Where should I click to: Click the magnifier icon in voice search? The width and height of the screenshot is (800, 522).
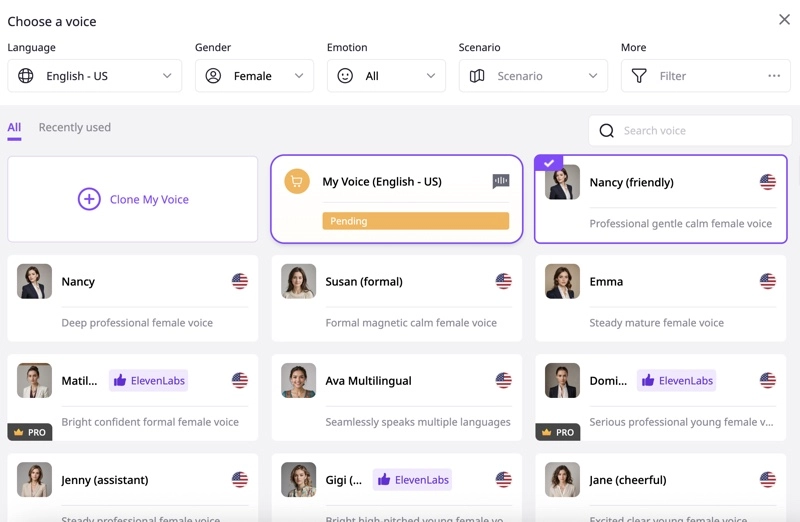tap(607, 131)
